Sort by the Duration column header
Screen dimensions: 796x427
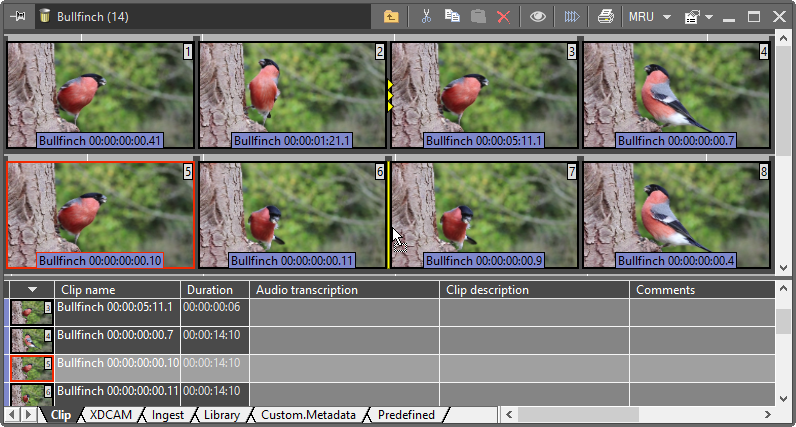point(210,290)
